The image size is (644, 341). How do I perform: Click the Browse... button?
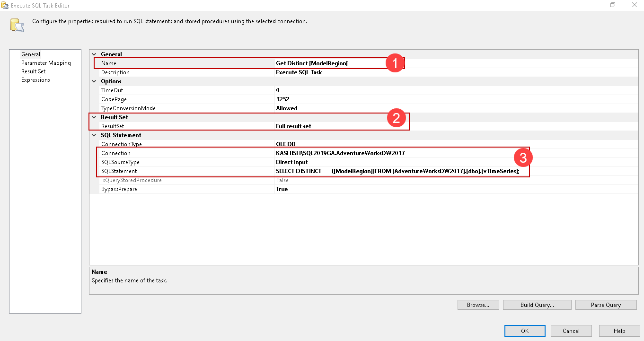tap(478, 305)
